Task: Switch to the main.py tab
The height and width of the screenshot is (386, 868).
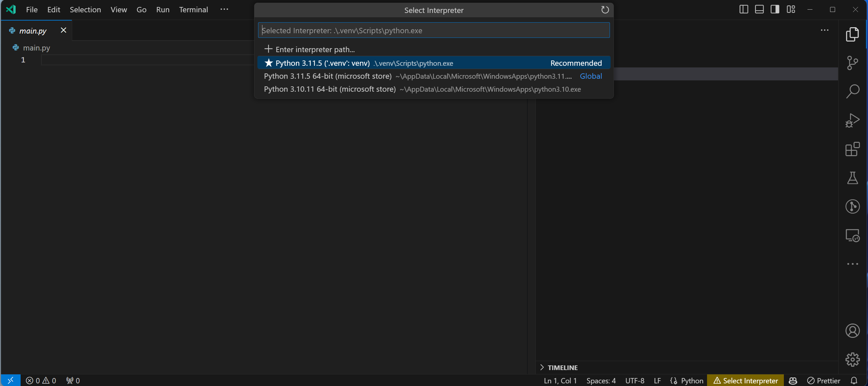Action: tap(32, 30)
